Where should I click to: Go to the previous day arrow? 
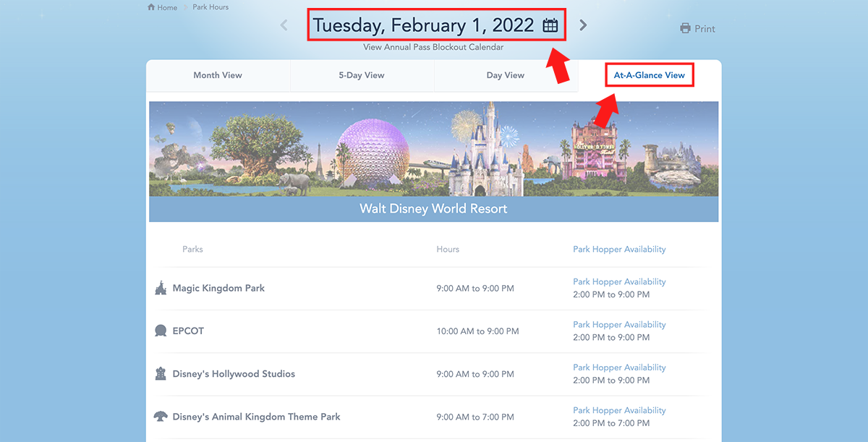click(x=284, y=25)
